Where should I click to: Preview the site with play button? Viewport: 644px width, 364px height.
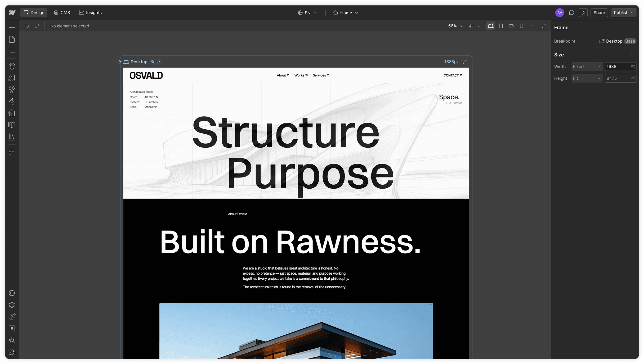[x=583, y=13]
